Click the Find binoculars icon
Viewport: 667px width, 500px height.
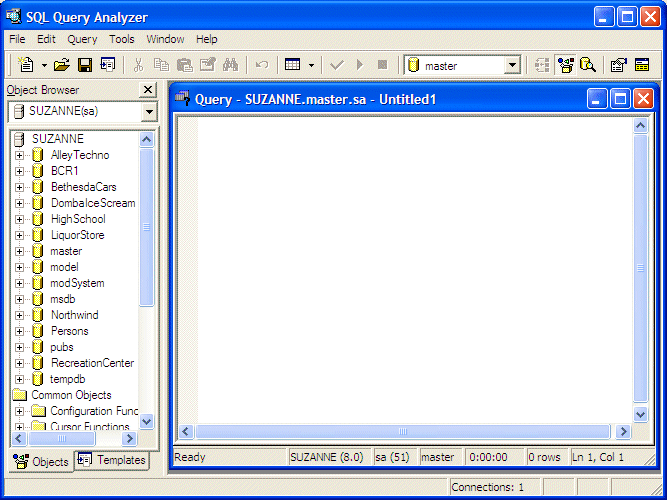pos(231,65)
